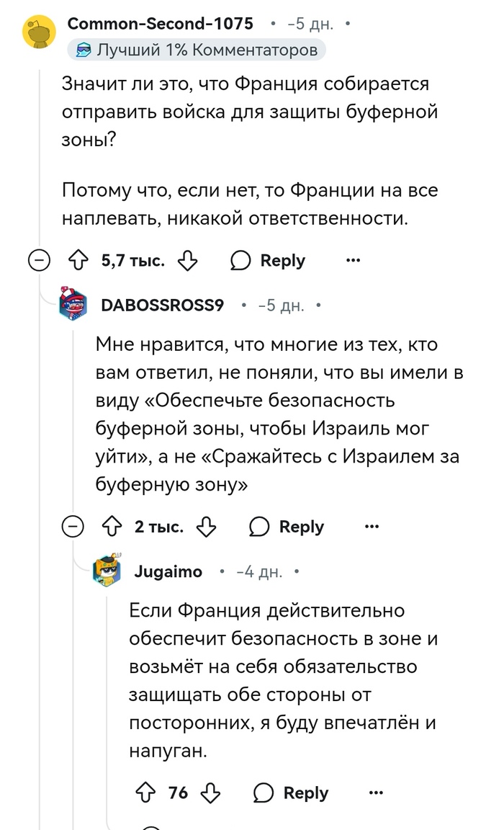Upvote Common-Second-1075's comment
This screenshot has width=504, height=830.
coord(77,261)
